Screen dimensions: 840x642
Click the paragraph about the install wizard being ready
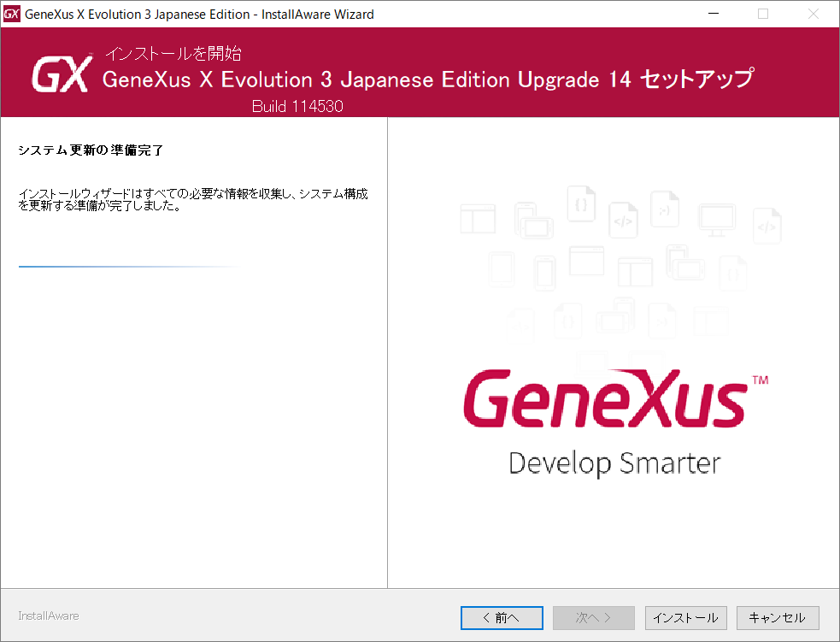tap(193, 199)
